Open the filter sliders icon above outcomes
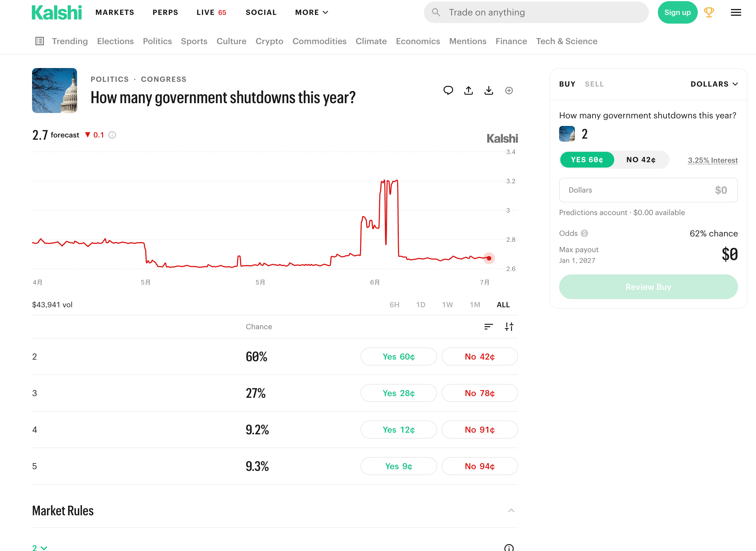This screenshot has height=551, width=756. (x=509, y=327)
